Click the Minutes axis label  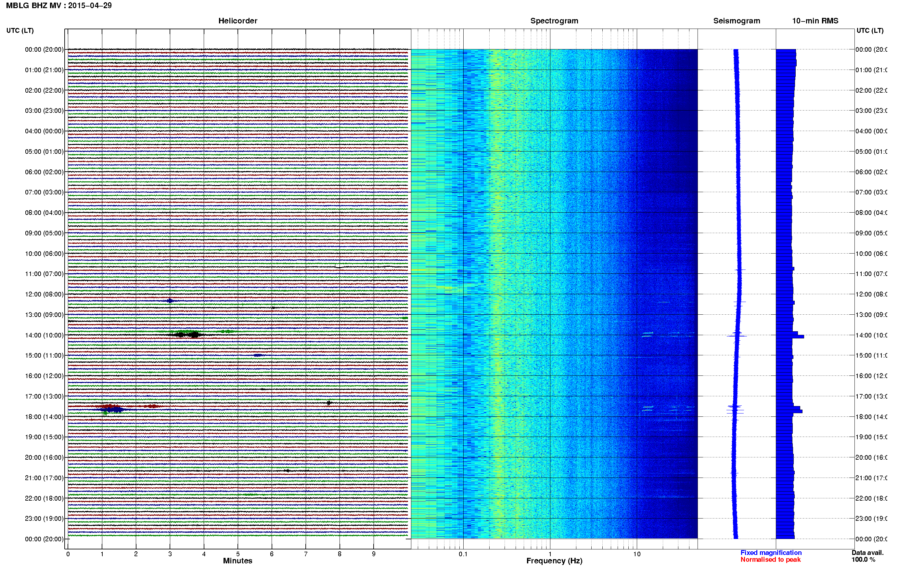pos(237,561)
